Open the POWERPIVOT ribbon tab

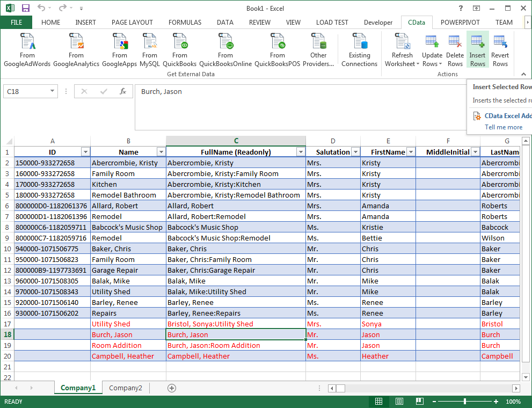click(x=460, y=23)
